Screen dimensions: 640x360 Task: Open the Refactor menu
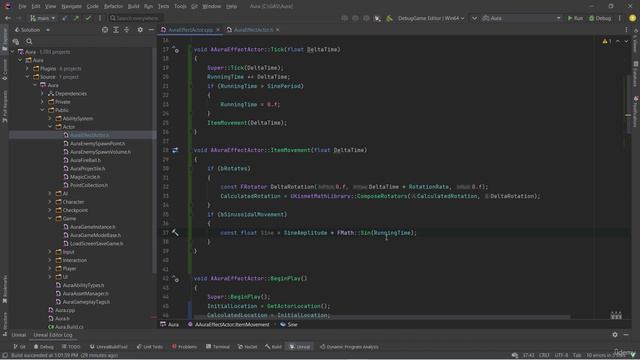coord(113,7)
